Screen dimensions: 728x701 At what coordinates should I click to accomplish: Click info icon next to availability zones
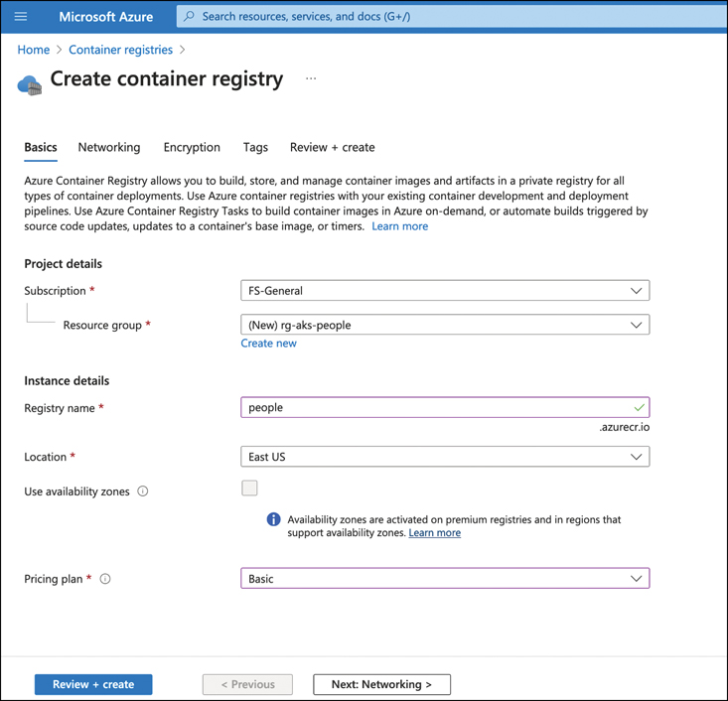[x=143, y=491]
